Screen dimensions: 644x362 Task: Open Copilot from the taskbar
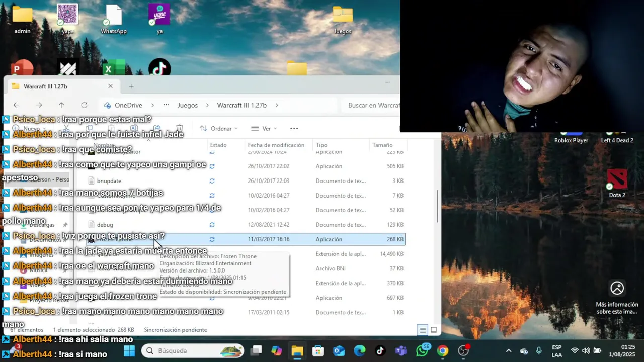tap(277, 350)
